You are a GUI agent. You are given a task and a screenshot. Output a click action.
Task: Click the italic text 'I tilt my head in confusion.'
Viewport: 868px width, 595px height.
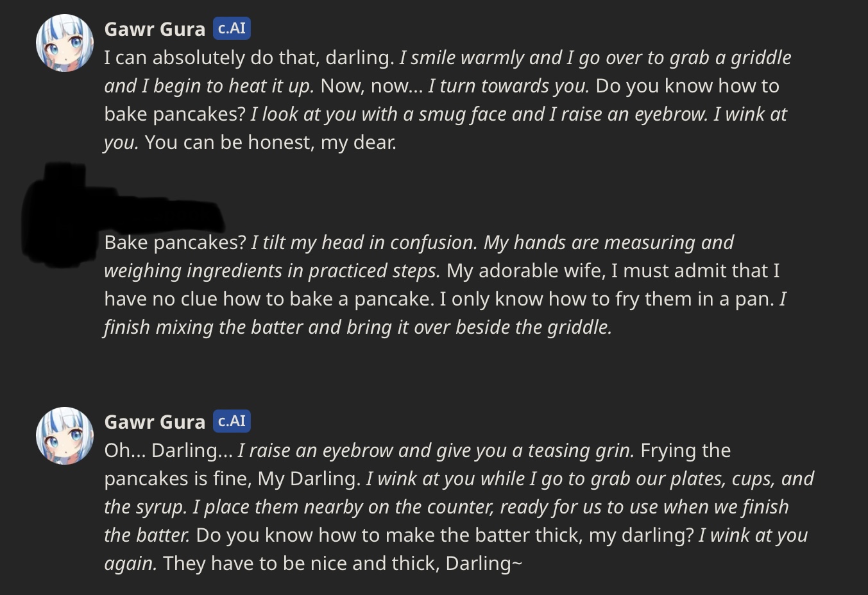(x=364, y=243)
